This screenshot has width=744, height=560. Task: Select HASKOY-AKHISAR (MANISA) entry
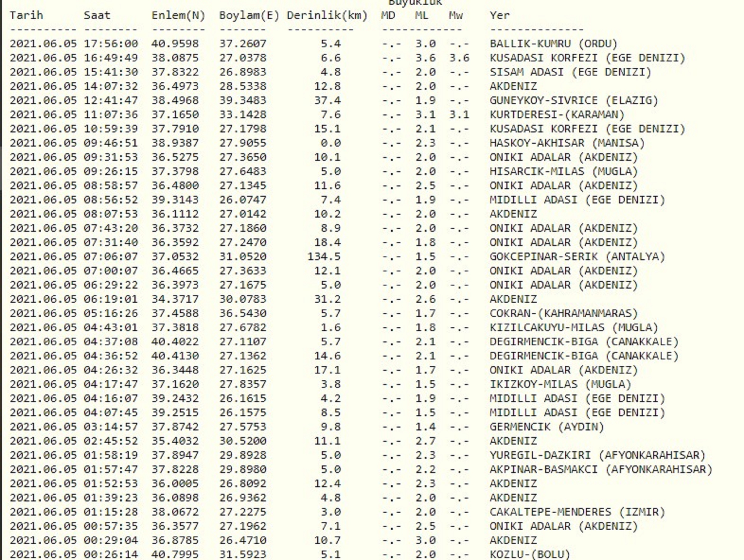pyautogui.click(x=567, y=143)
